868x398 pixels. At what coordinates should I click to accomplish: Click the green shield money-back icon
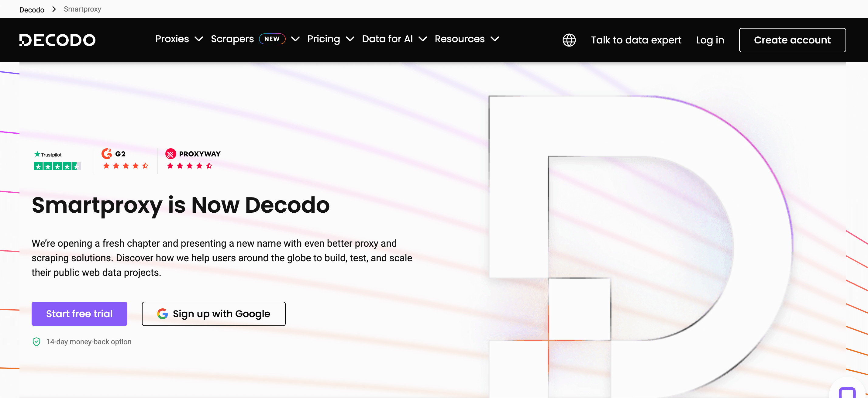[36, 342]
